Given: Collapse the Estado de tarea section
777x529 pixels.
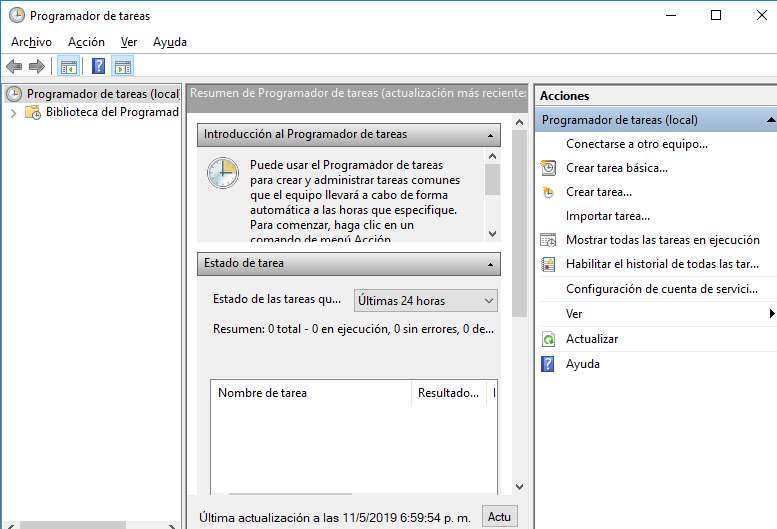Looking at the screenshot, I should coord(490,264).
